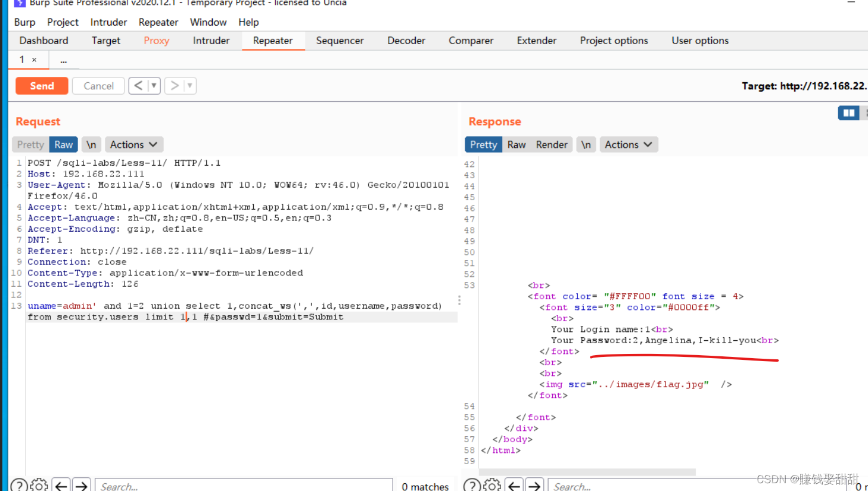Image resolution: width=868 pixels, height=491 pixels.
Task: Switch to the Dashboard tab
Action: point(43,41)
